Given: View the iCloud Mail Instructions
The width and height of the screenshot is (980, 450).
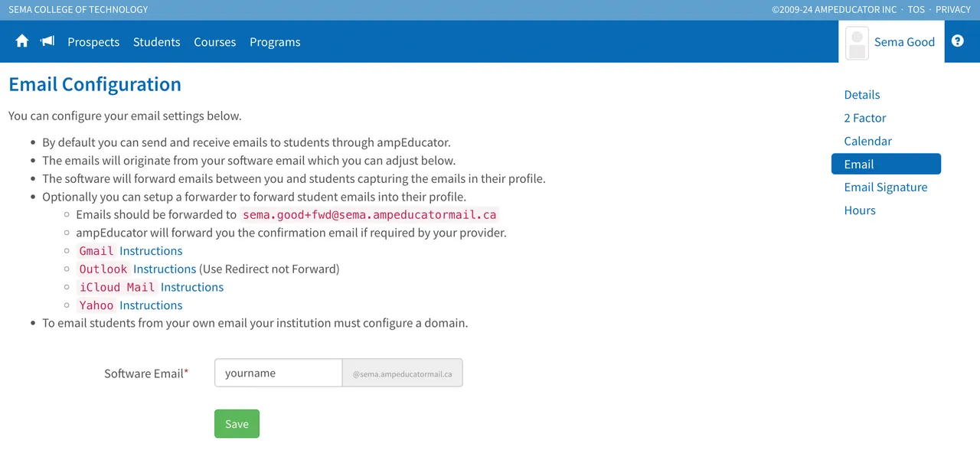Looking at the screenshot, I should pos(192,287).
